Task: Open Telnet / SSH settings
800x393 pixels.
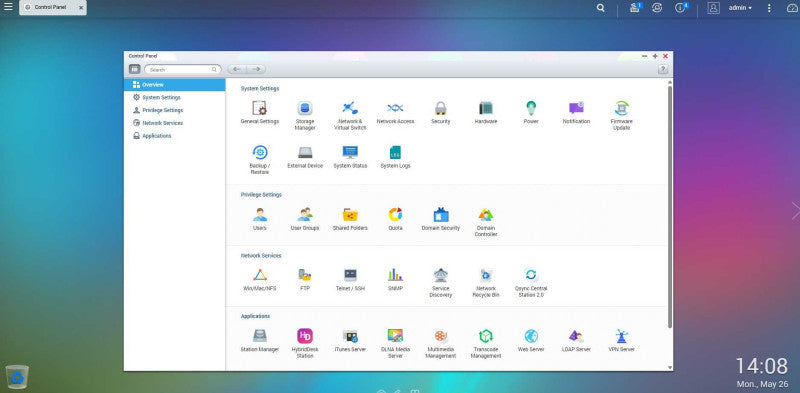Action: [350, 280]
